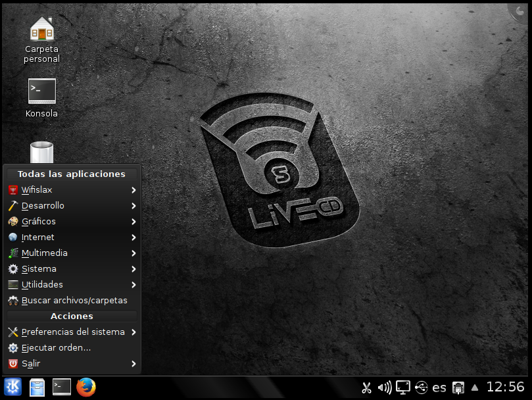Select Gráficos in the applications menu
Image resolution: width=532 pixels, height=400 pixels.
(x=72, y=222)
